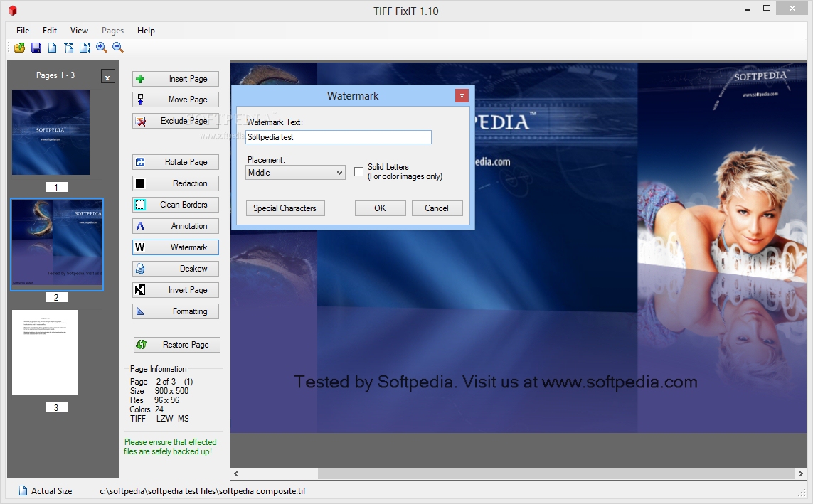Select the page 3 thumbnail
This screenshot has width=813, height=504.
coord(45,353)
